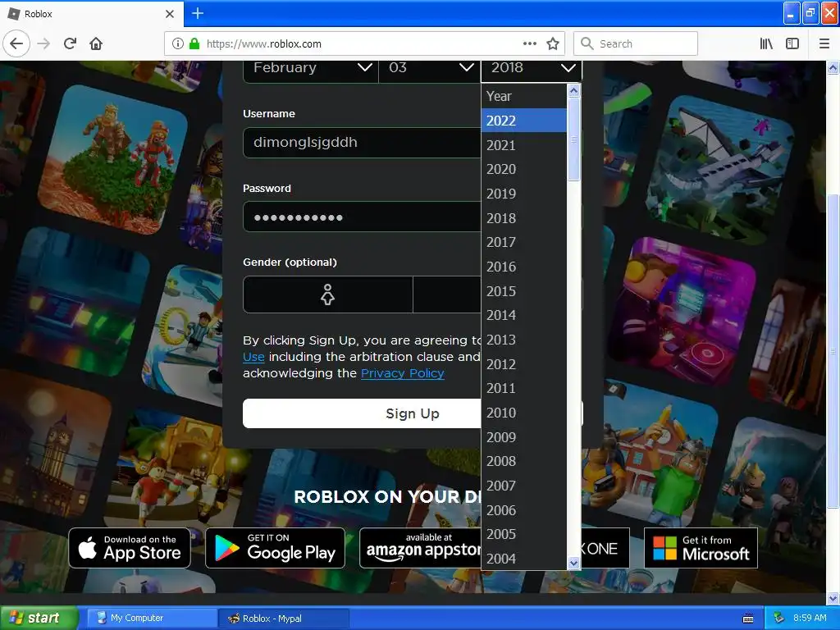
Task: Choose 2013 in the year dropdown
Action: click(x=523, y=340)
